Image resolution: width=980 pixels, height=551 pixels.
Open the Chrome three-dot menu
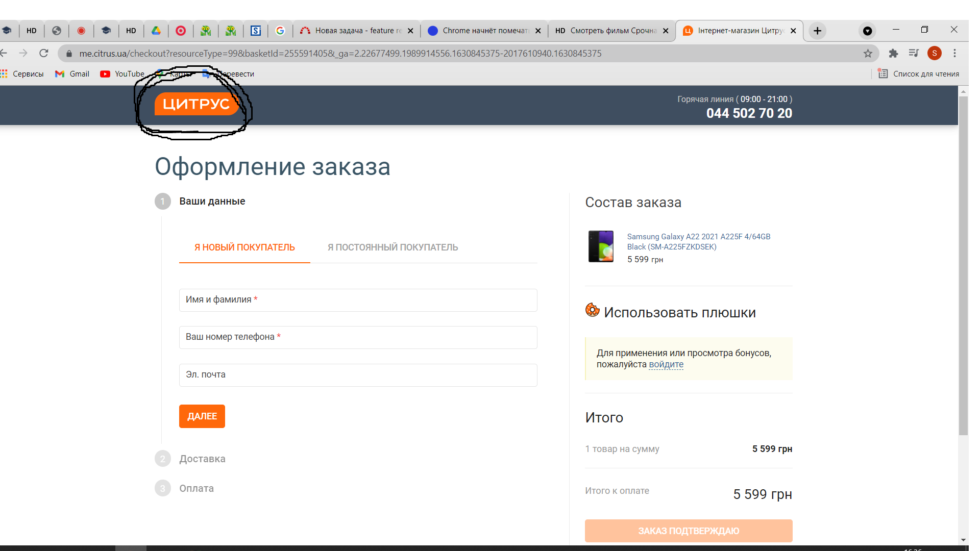point(954,54)
